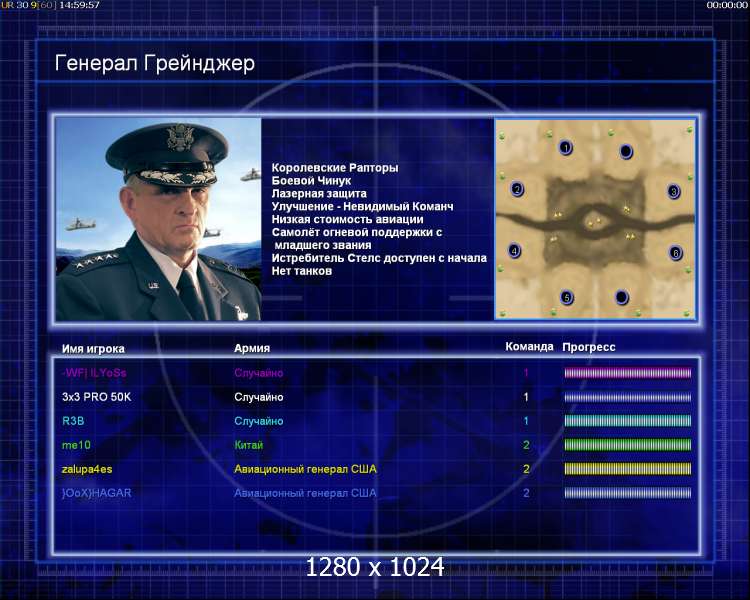
Task: Click team number 1 in the 3x3 PRO 50K row
Action: pyautogui.click(x=526, y=397)
